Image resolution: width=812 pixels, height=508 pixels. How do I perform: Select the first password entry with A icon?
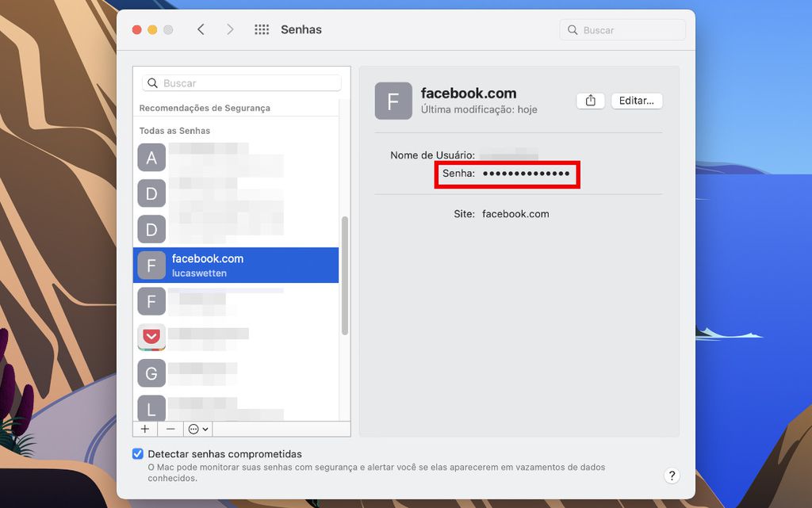(236, 158)
